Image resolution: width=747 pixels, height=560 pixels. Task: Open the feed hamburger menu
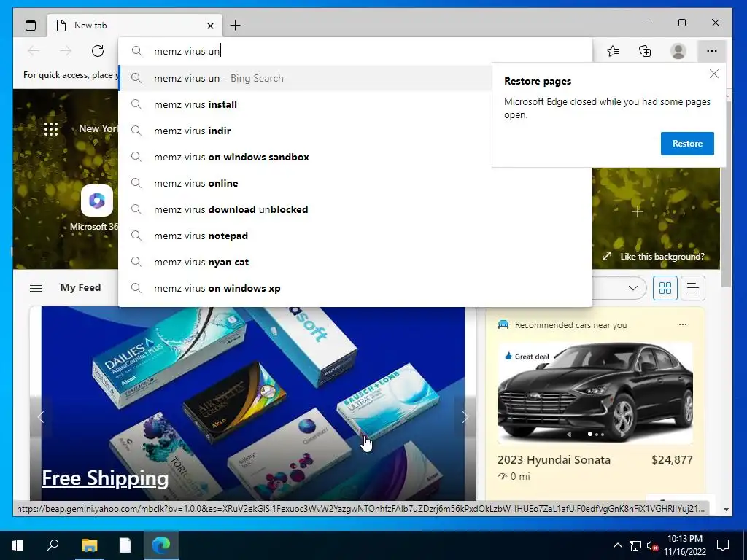click(x=36, y=288)
